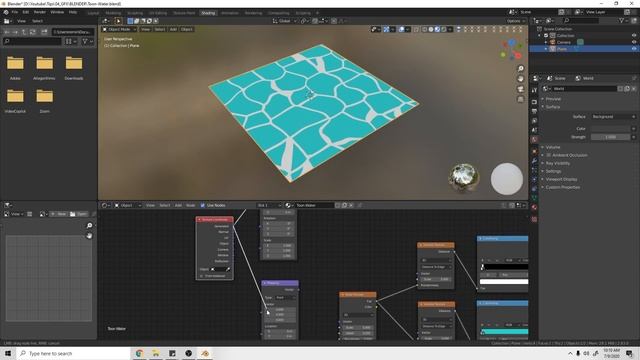Open the File menu
This screenshot has width=640, height=360.
point(15,12)
